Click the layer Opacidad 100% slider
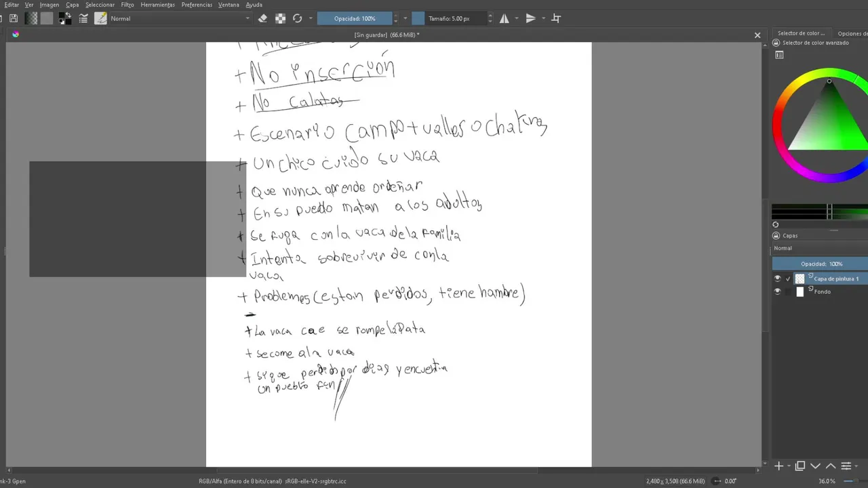Image resolution: width=868 pixels, height=488 pixels. [x=820, y=264]
